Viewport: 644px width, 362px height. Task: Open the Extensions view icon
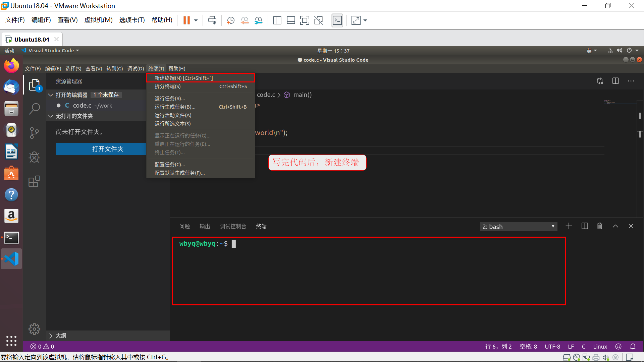[34, 181]
